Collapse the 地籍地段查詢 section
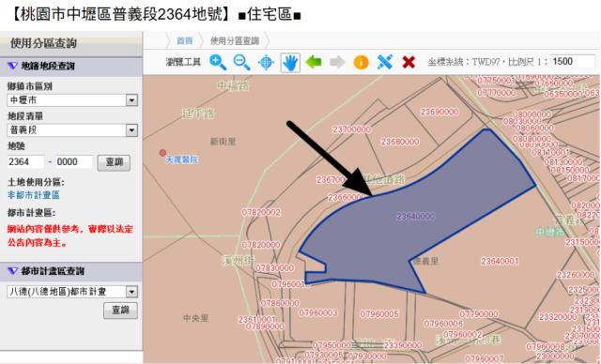This screenshot has width=601, height=364. (12, 66)
